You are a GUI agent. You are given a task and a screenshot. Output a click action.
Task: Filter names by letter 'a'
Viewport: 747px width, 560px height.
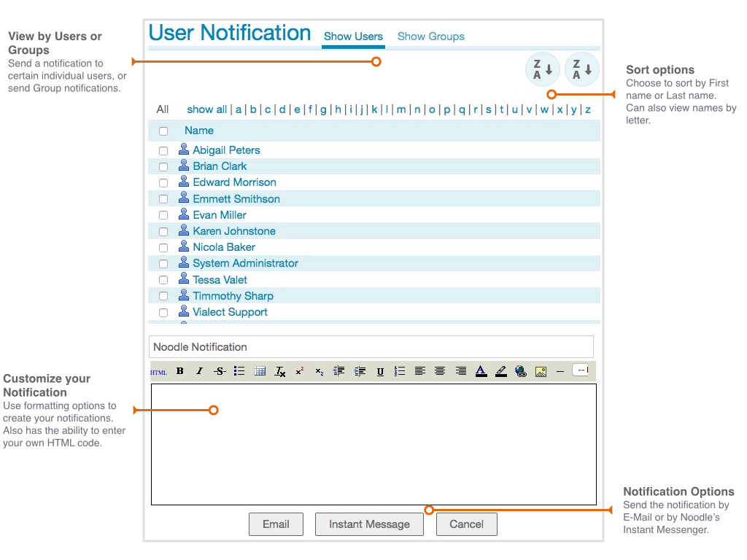[239, 109]
